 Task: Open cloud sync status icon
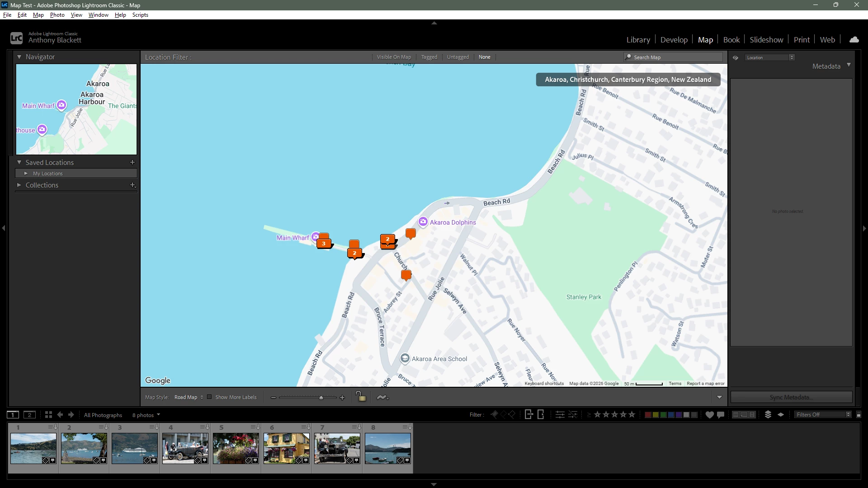tap(854, 40)
